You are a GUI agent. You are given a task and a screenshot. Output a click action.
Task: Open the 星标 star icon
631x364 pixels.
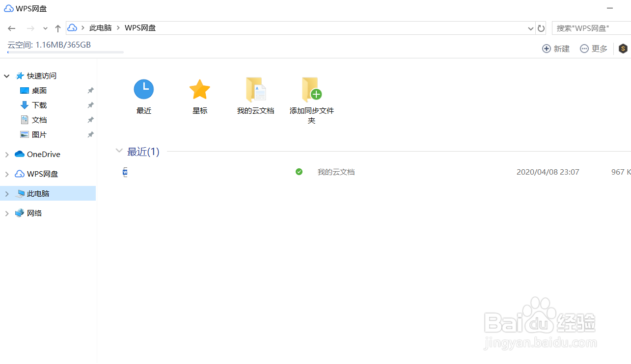(199, 89)
